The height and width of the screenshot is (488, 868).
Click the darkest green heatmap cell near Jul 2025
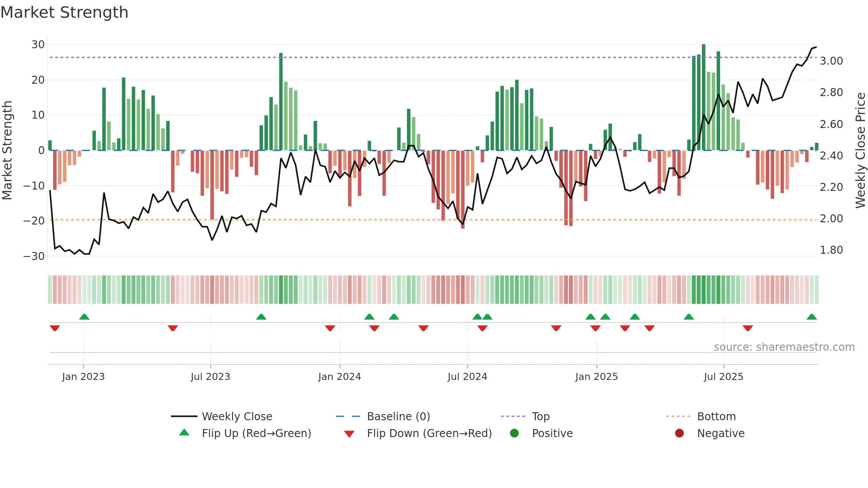point(704,289)
